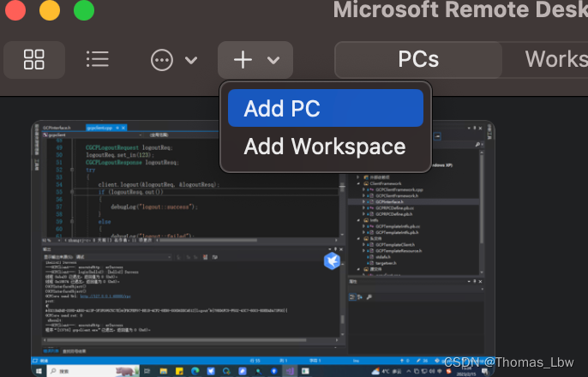The width and height of the screenshot is (588, 377).
Task: Open Sticky Notes yellow icon in taskbar
Action: 179,371
